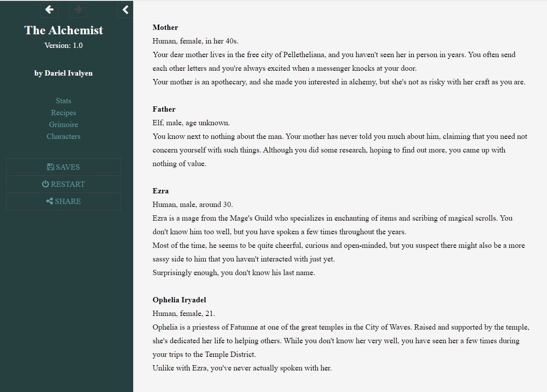The height and width of the screenshot is (392, 547).
Task: Click the Ezra character heading
Action: (160, 191)
